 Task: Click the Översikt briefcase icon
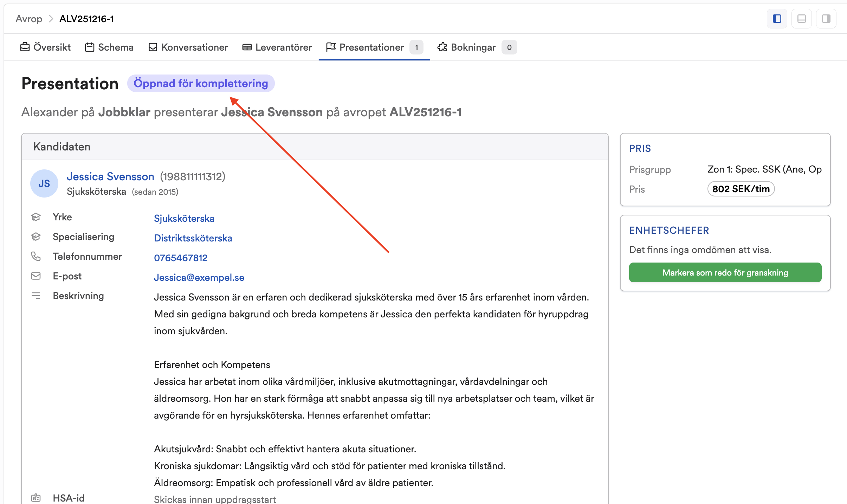[x=25, y=47]
